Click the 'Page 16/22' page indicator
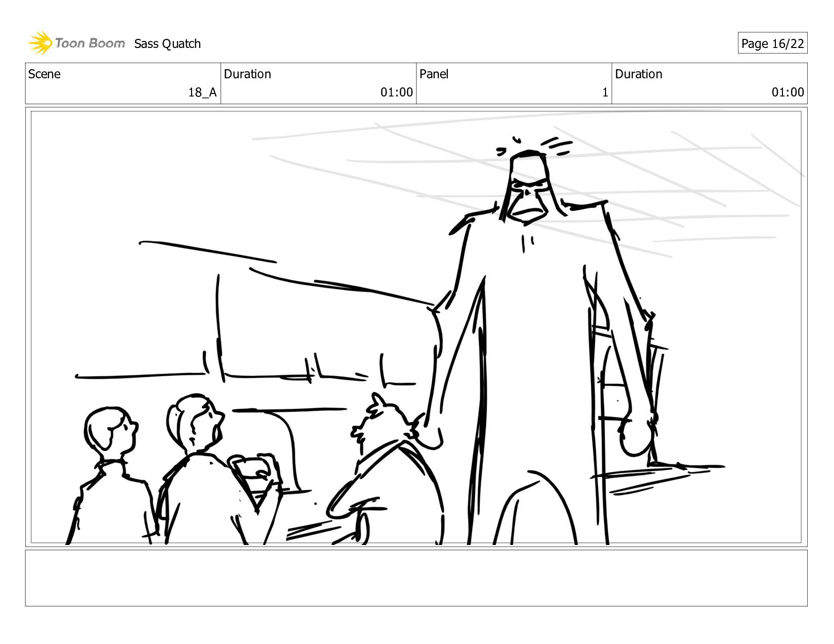This screenshot has height=644, width=834. pos(772,43)
